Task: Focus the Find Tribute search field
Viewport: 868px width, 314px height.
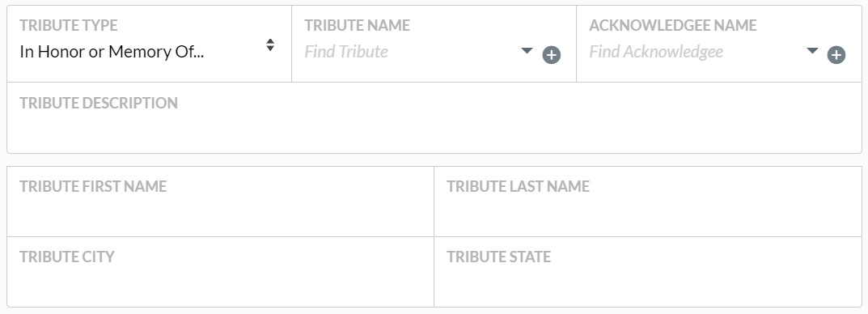Action: (409, 52)
